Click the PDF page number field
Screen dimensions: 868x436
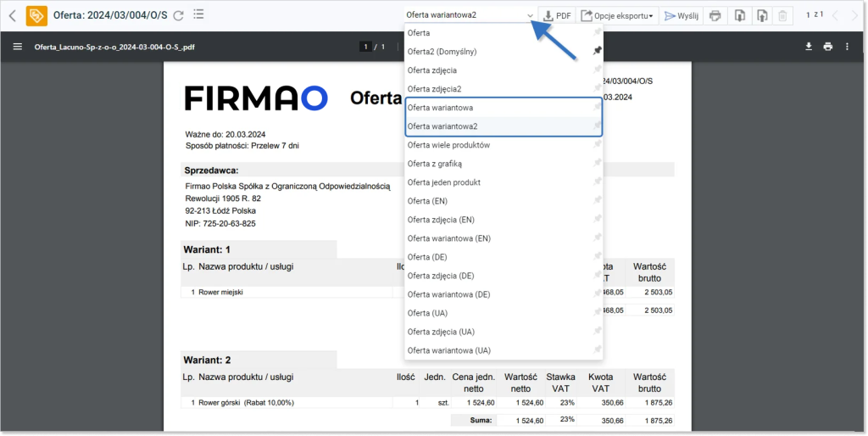coord(367,47)
